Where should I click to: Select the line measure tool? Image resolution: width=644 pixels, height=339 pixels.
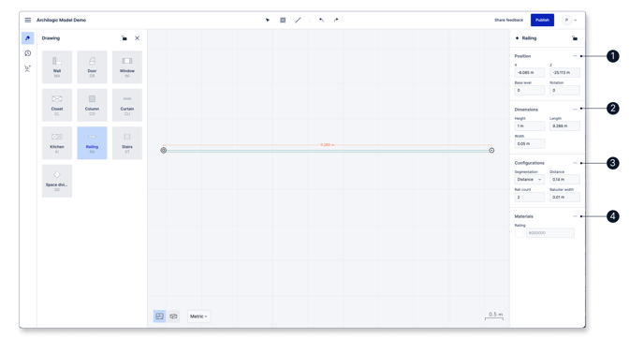[298, 20]
